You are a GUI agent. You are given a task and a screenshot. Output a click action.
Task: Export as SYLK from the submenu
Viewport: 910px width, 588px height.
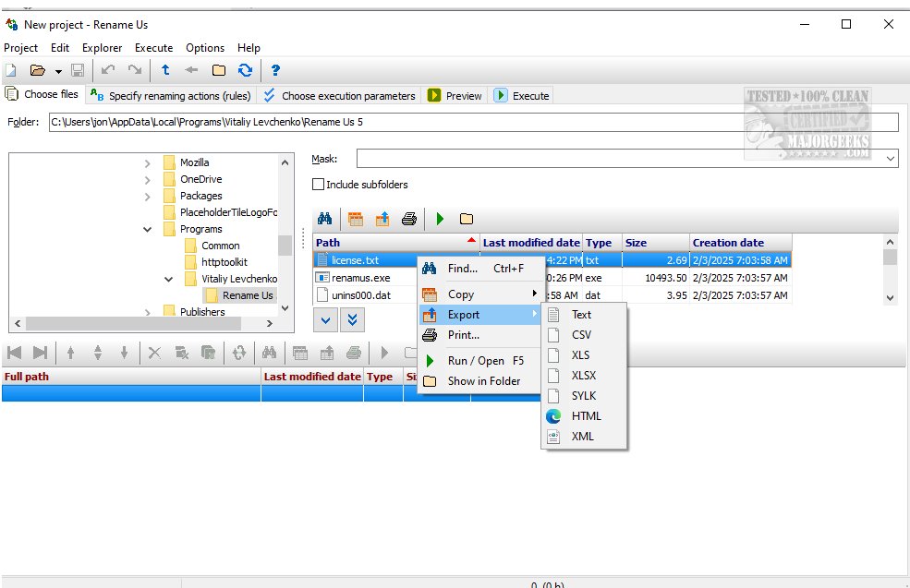[584, 395]
